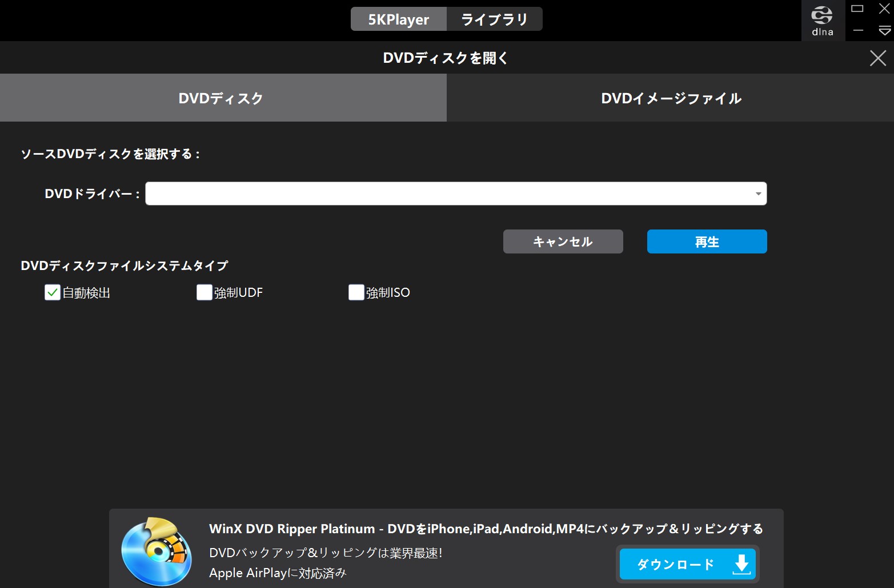This screenshot has width=894, height=588.
Task: Open the DLNA streaming icon
Action: pos(823,21)
